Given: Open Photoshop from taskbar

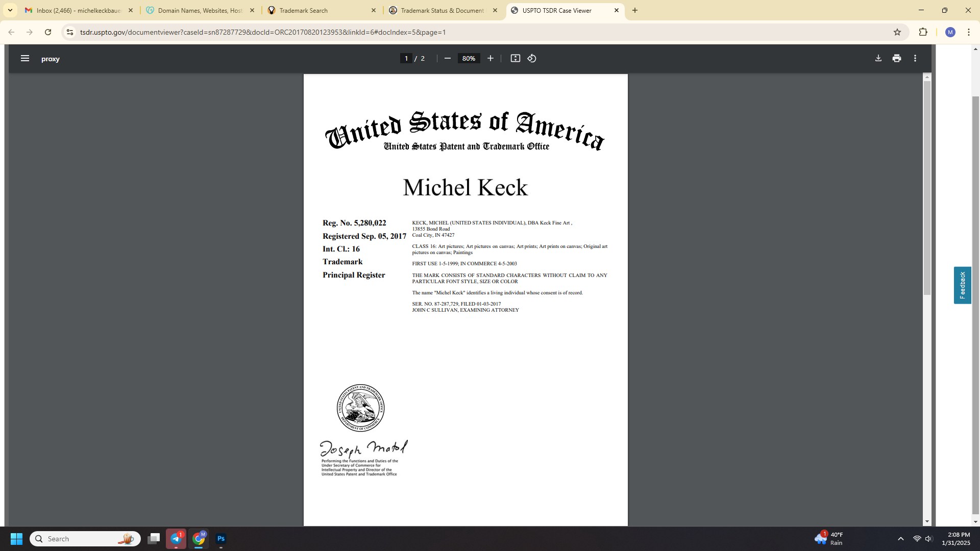Looking at the screenshot, I should click(x=221, y=539).
